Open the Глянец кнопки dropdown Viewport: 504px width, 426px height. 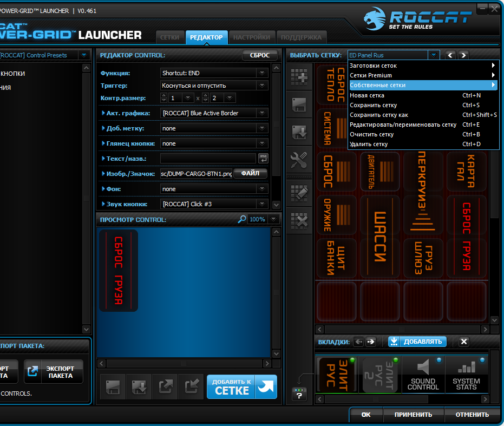tap(262, 143)
